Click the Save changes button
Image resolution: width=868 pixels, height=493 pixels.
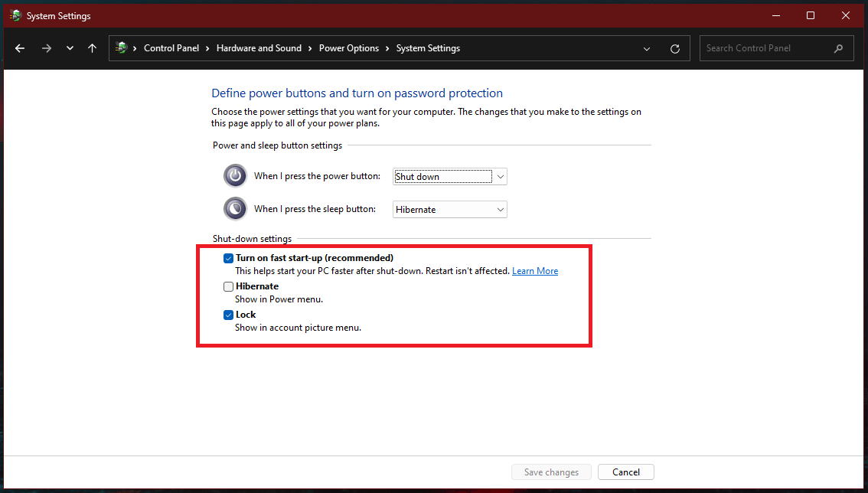[x=551, y=472]
